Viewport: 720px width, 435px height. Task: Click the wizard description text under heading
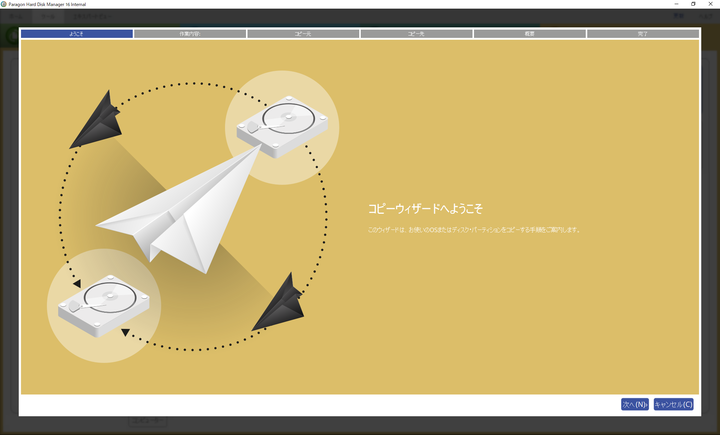point(473,230)
